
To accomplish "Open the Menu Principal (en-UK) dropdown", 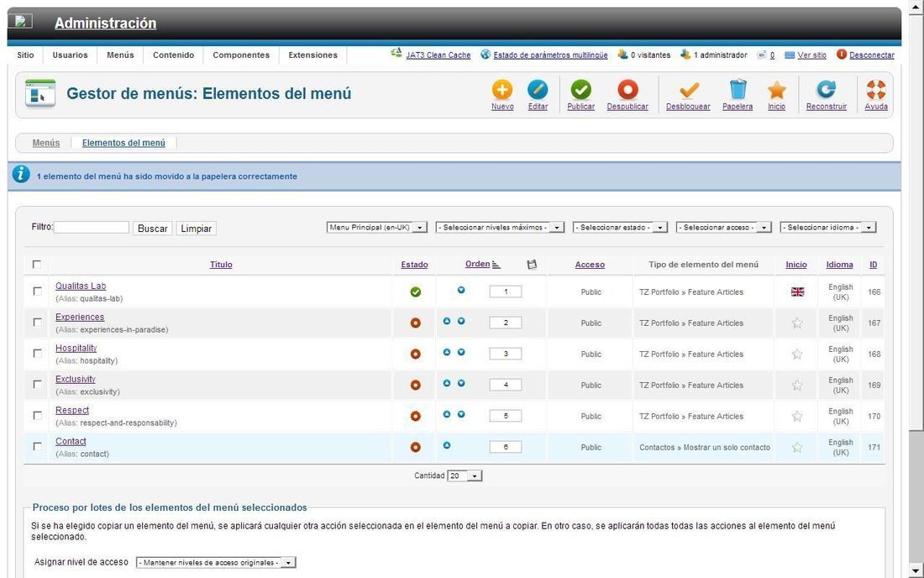I will coord(376,228).
